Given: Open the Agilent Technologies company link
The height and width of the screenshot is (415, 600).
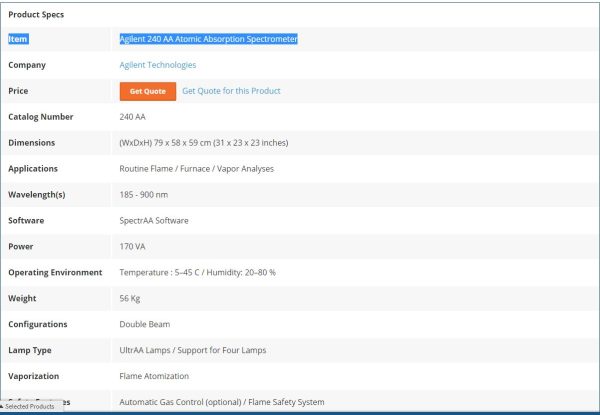Looking at the screenshot, I should (x=158, y=65).
